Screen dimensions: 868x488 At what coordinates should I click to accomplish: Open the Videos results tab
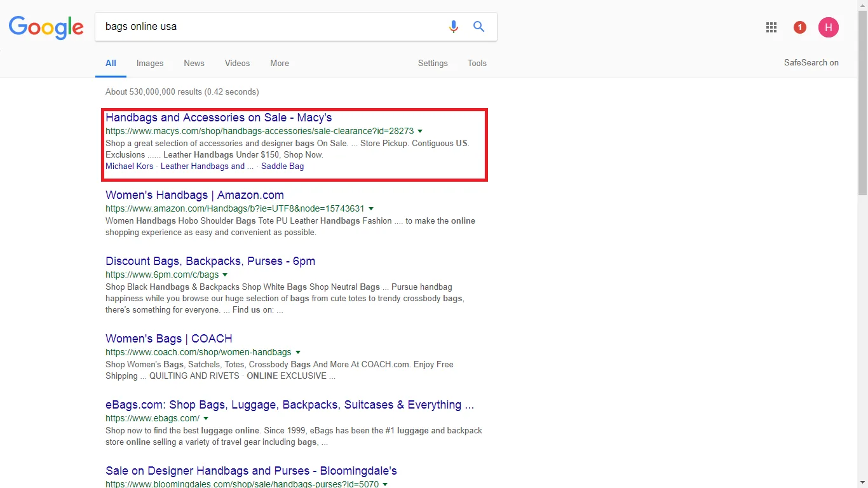tap(237, 63)
